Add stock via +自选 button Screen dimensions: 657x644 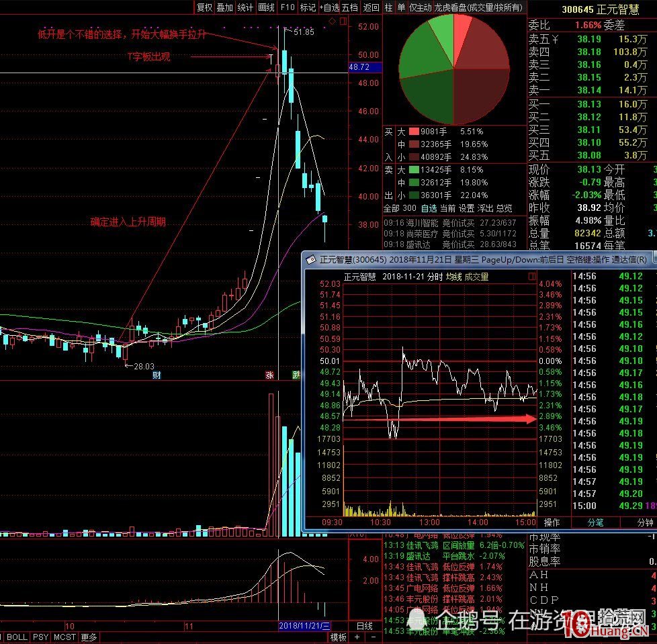point(329,7)
